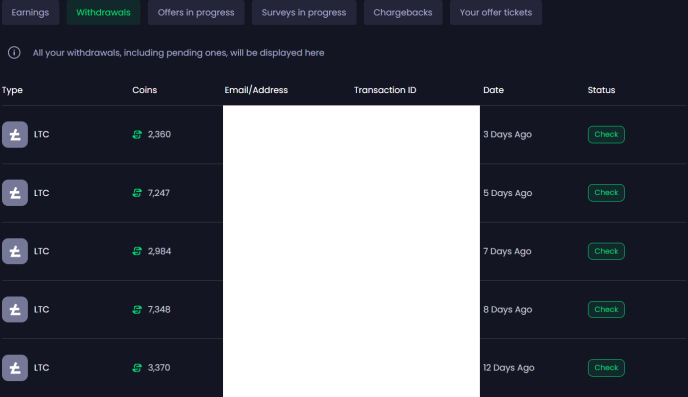
Task: Click the Transaction ID column header
Action: [385, 90]
